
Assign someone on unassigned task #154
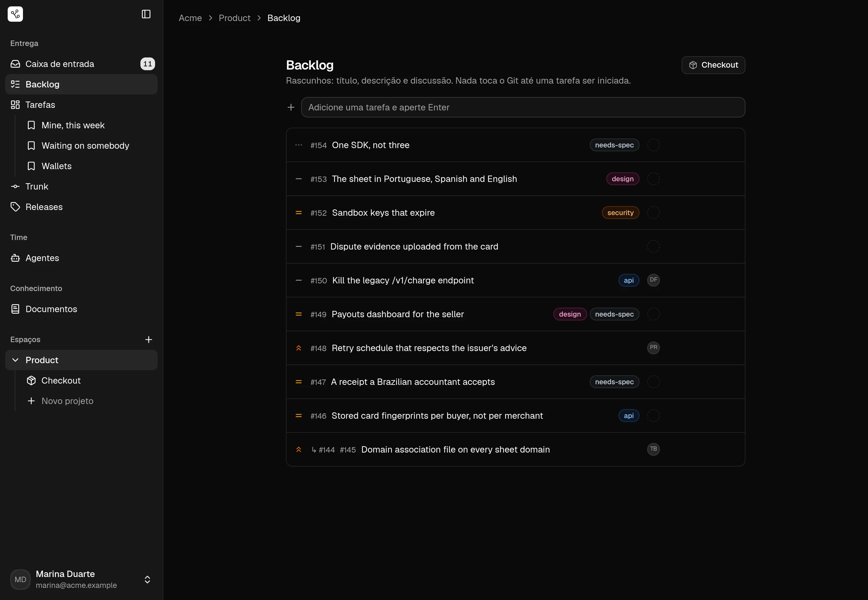pos(653,145)
